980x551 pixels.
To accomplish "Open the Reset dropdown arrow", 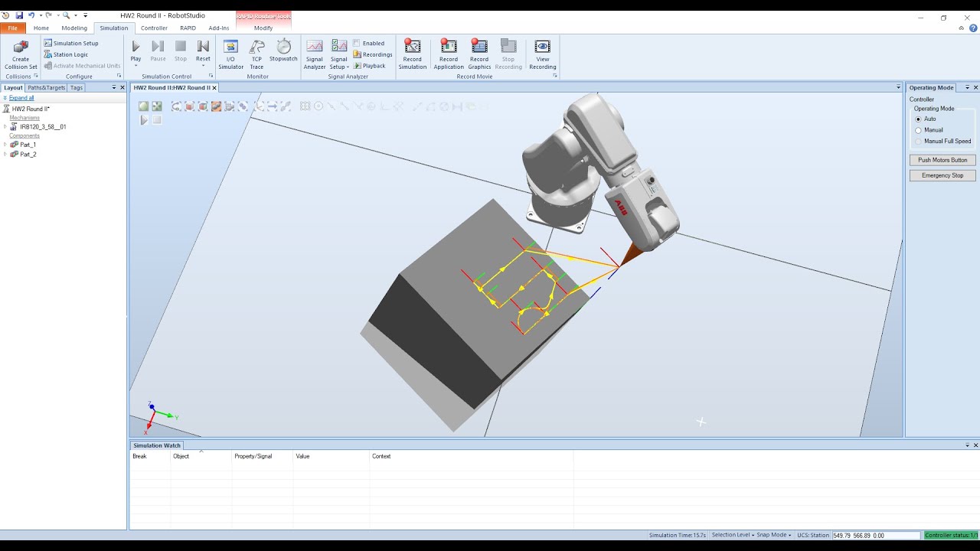I will [x=203, y=66].
